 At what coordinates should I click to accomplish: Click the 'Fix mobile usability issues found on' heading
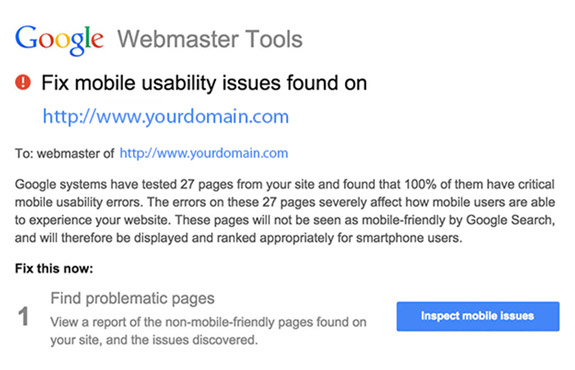(x=204, y=83)
